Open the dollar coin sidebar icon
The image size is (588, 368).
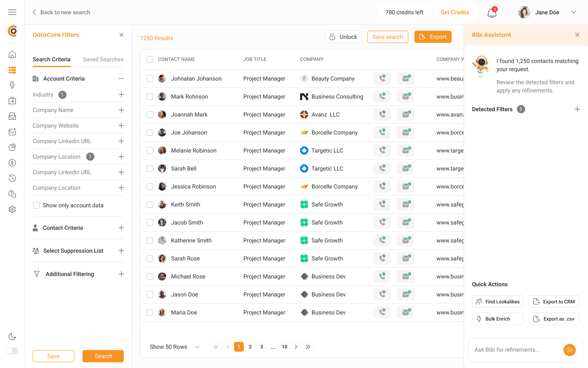click(x=12, y=163)
